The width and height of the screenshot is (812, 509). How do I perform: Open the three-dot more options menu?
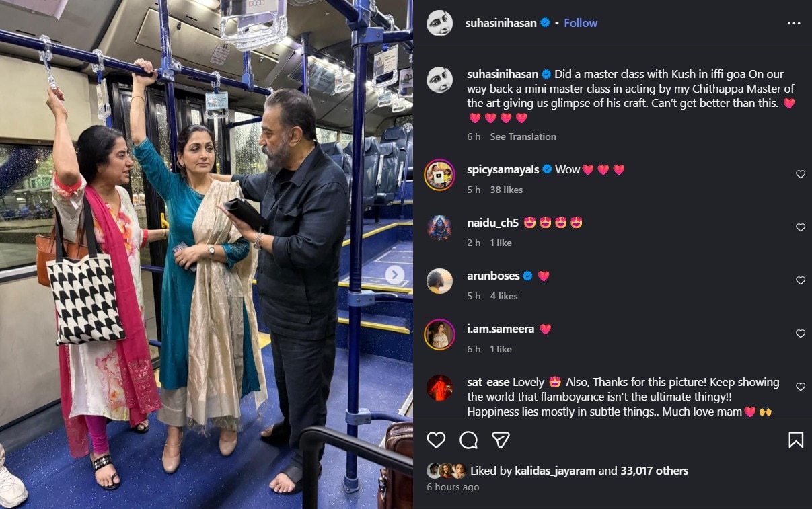(794, 23)
